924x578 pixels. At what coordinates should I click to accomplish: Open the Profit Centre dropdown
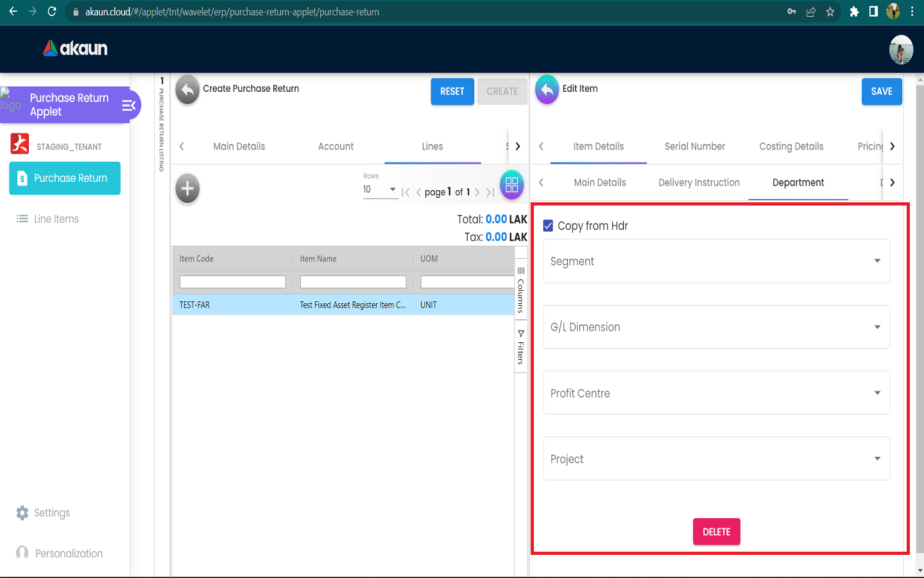click(x=716, y=393)
